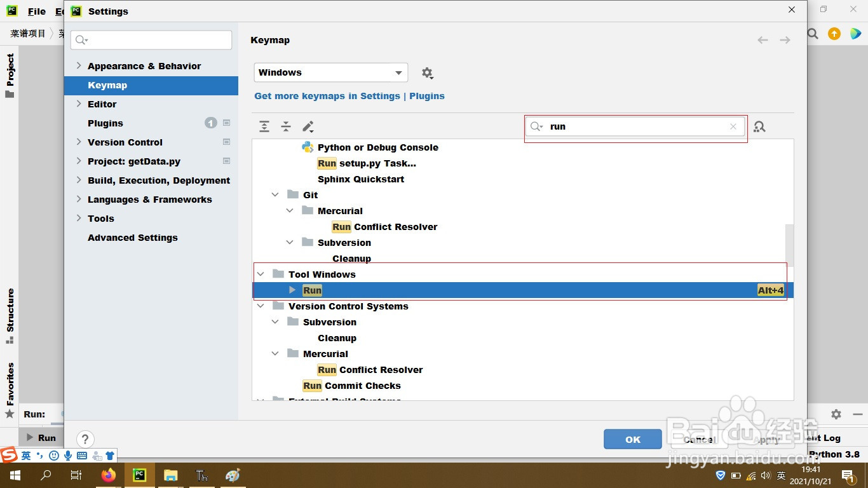Click the forward navigation arrow
868x488 pixels.
785,40
